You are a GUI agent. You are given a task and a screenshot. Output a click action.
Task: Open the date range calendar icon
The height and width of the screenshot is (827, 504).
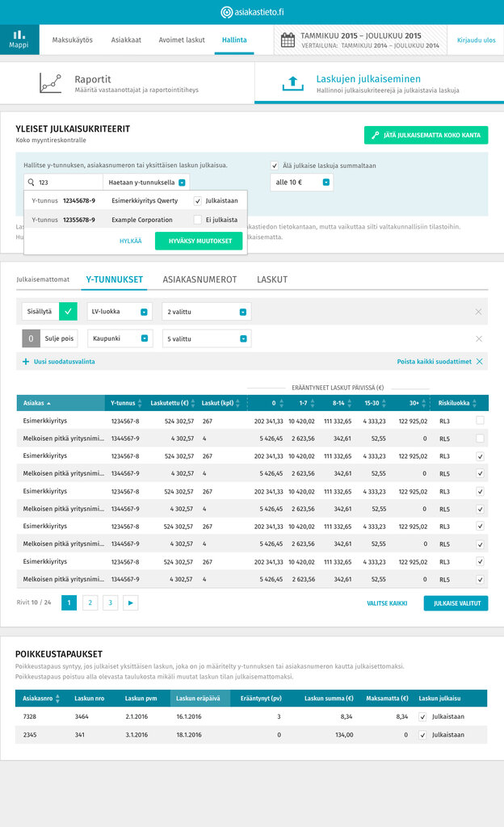click(288, 40)
